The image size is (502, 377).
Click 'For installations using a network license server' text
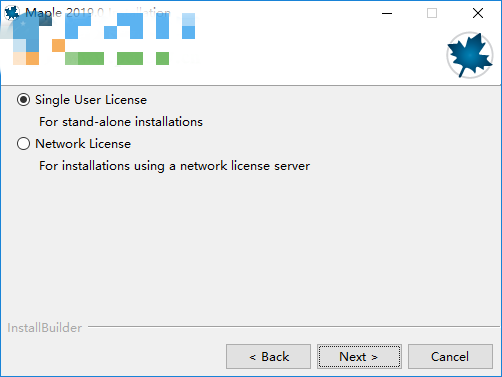174,166
